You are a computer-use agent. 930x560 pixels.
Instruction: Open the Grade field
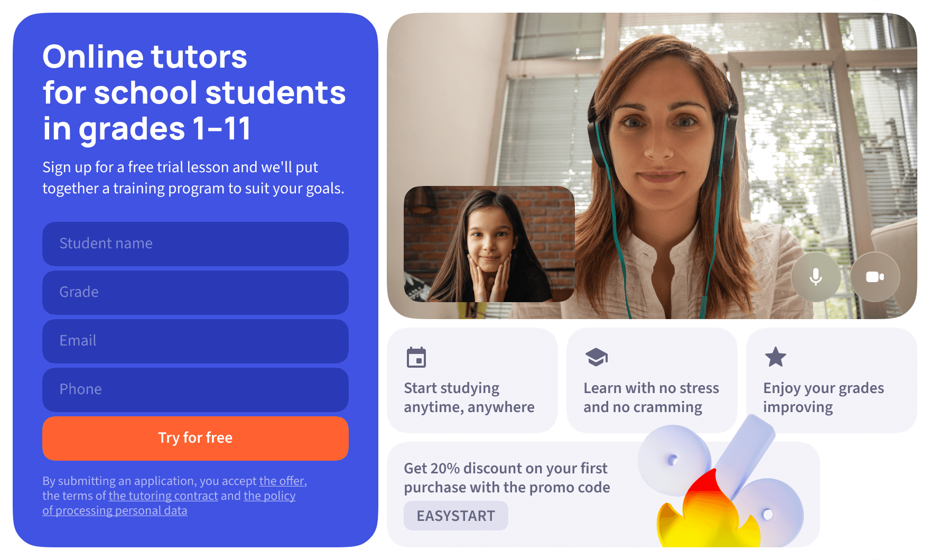coord(196,292)
